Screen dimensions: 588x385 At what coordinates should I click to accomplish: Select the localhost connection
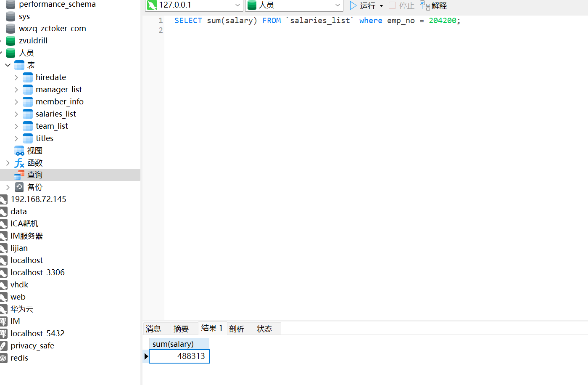26,260
